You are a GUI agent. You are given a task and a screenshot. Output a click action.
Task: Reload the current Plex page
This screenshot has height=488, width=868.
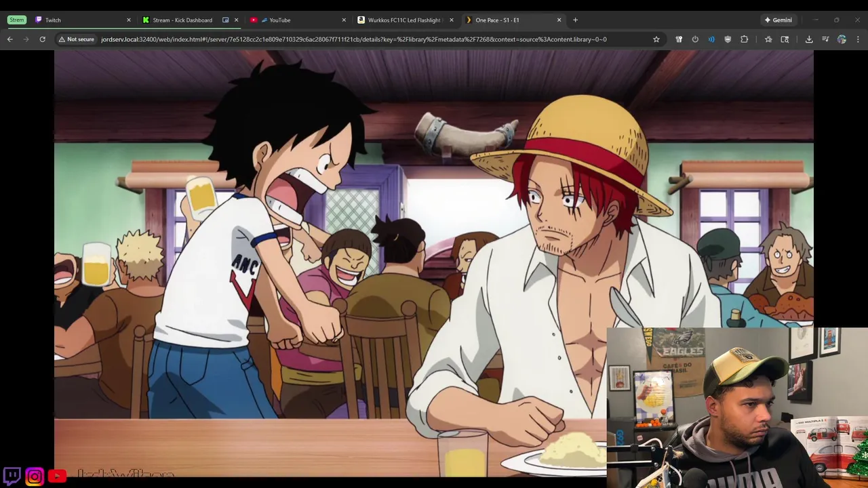click(x=42, y=39)
